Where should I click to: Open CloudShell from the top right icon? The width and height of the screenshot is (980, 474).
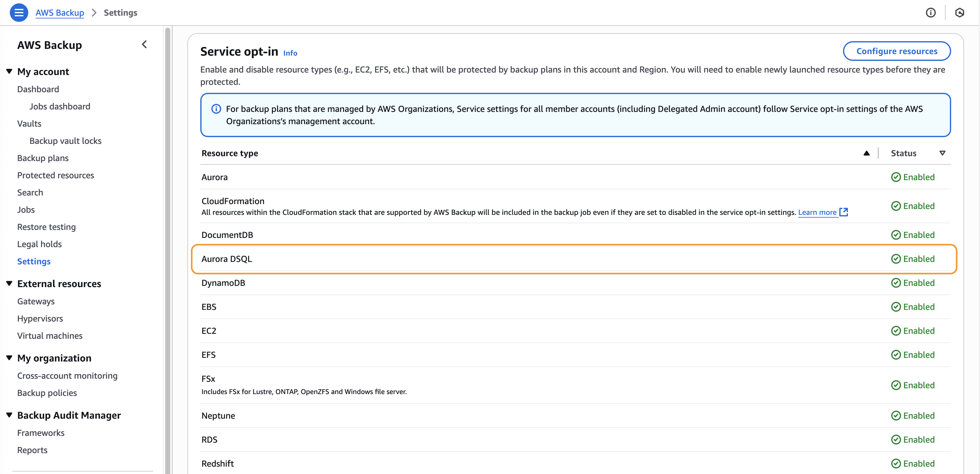(x=960, y=13)
